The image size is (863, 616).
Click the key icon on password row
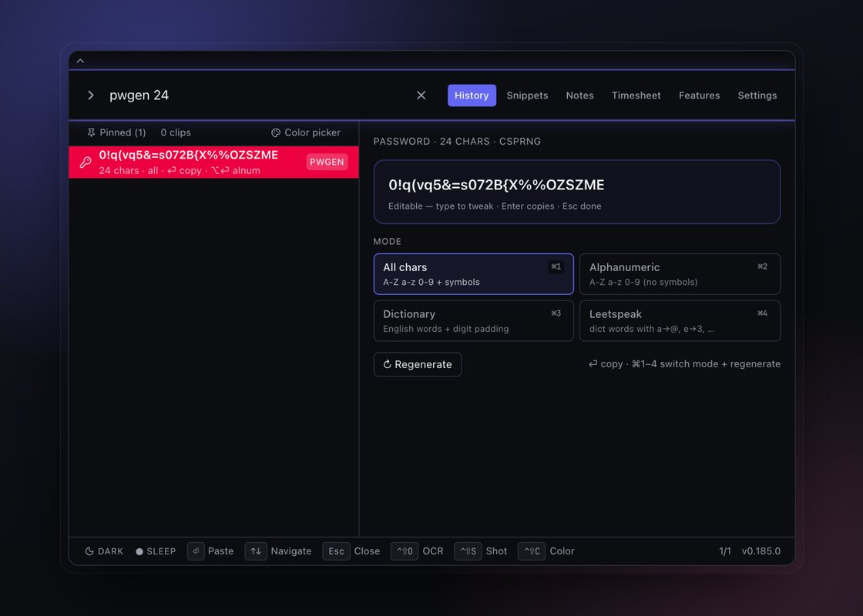click(x=86, y=162)
